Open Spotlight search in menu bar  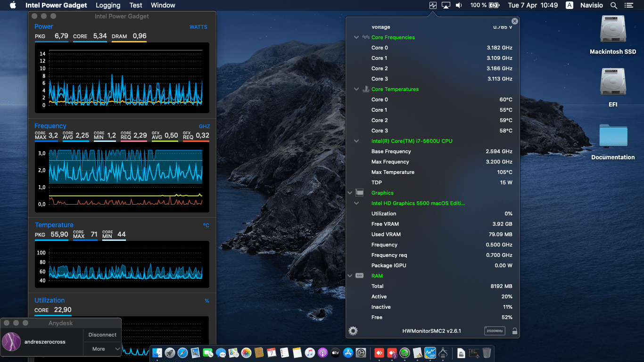(614, 5)
